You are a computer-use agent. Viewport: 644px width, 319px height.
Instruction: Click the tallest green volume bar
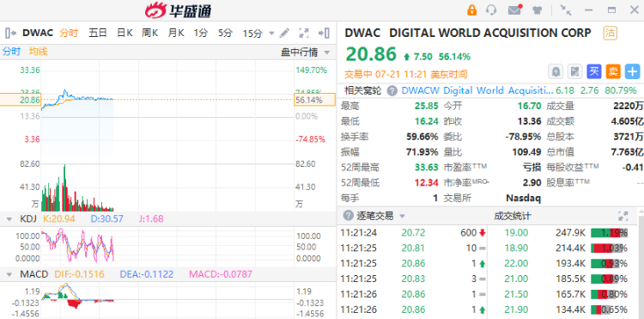click(64, 187)
